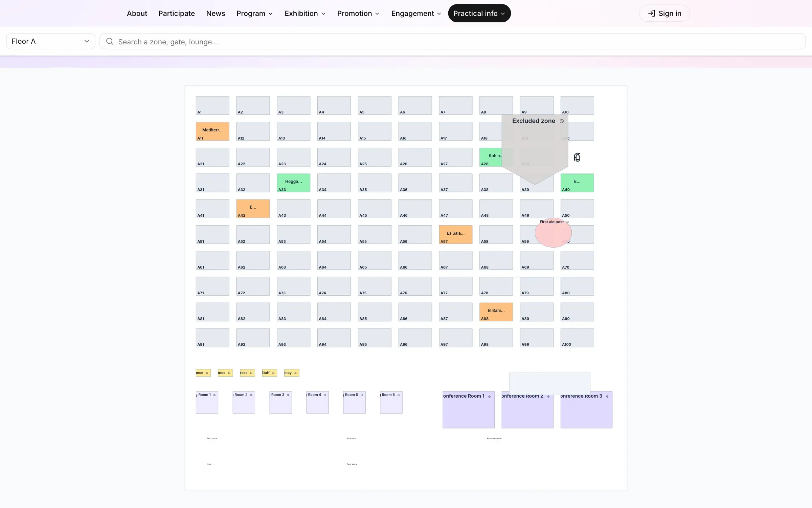Select empty stand A1
This screenshot has height=508, width=812.
click(212, 106)
